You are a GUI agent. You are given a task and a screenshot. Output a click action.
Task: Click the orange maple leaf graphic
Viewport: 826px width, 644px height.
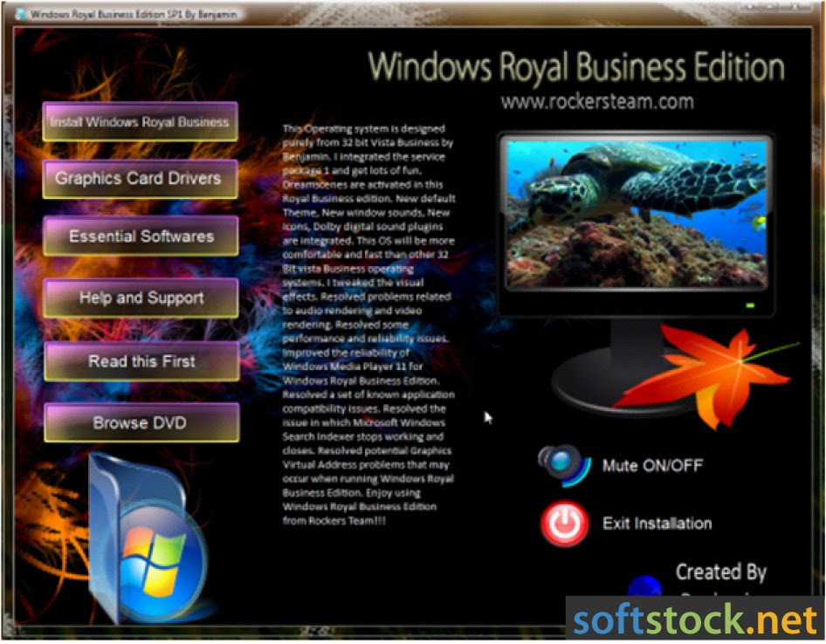(708, 376)
